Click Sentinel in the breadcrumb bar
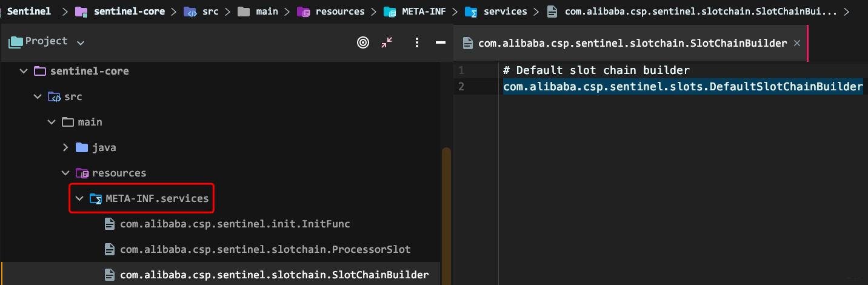868x285 pixels. tap(29, 11)
